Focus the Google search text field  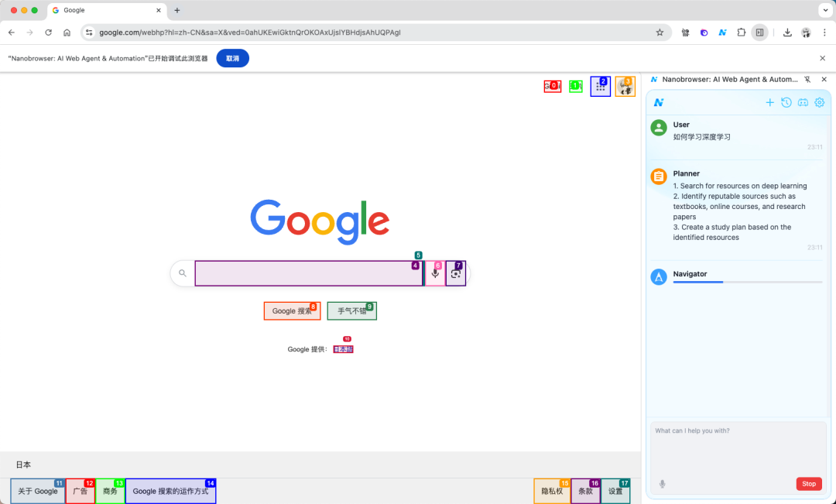[309, 273]
